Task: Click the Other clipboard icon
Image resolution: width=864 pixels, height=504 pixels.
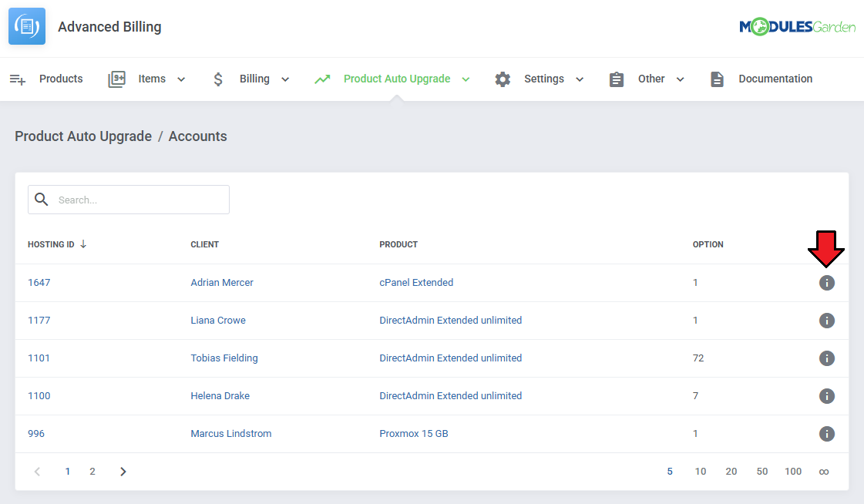Action: point(617,79)
